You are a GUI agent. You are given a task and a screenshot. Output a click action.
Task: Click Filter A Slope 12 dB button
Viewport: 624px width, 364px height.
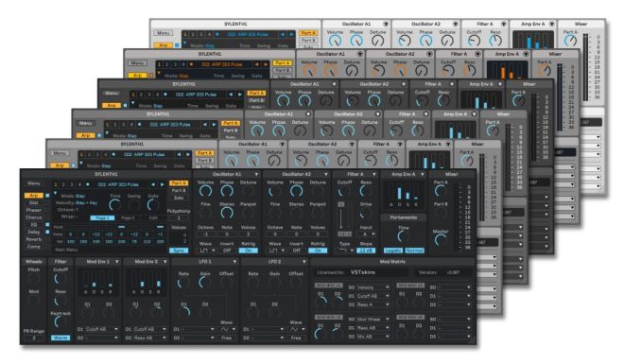pyautogui.click(x=366, y=251)
